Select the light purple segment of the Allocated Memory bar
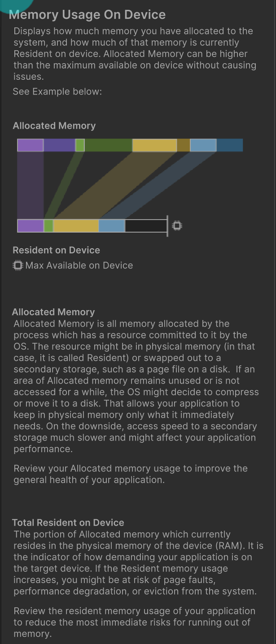This screenshot has width=276, height=644. point(31,145)
